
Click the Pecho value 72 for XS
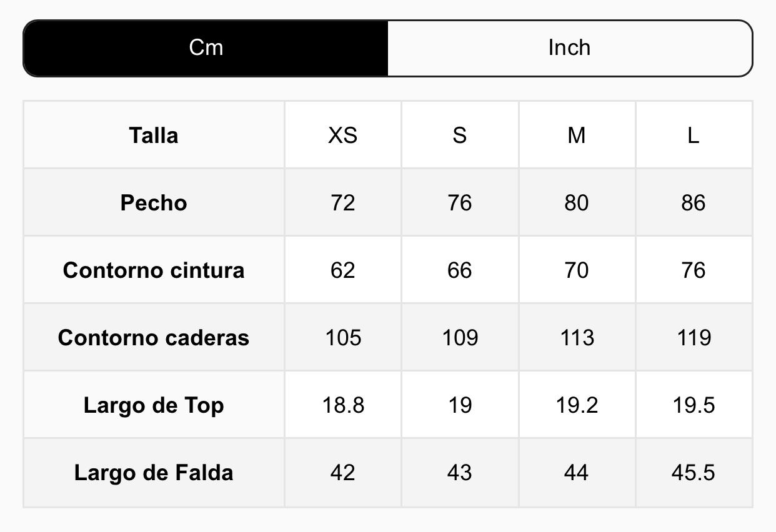coord(343,203)
